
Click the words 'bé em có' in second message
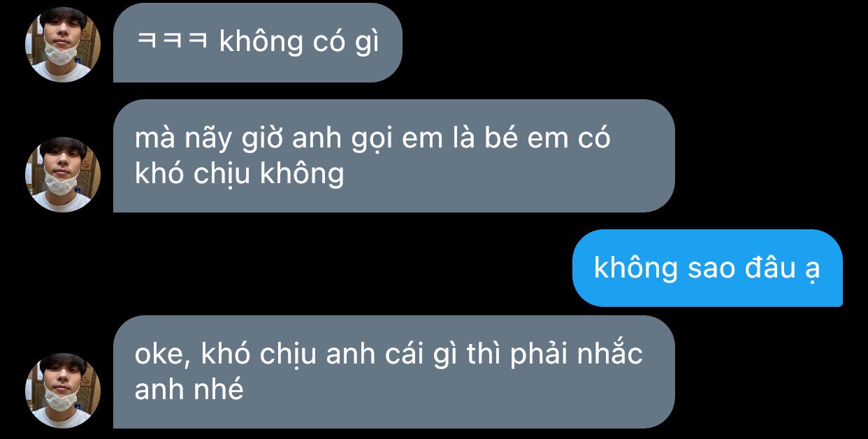click(x=547, y=138)
